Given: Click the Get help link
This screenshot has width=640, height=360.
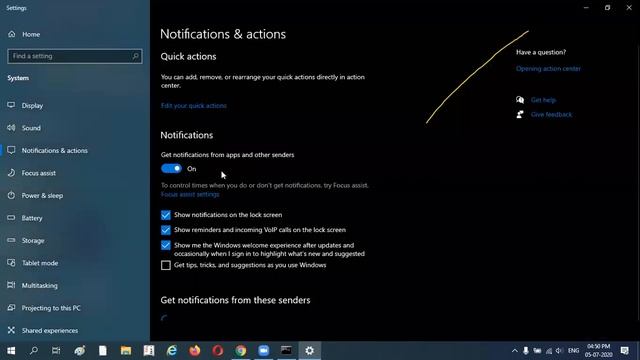Looking at the screenshot, I should [543, 100].
